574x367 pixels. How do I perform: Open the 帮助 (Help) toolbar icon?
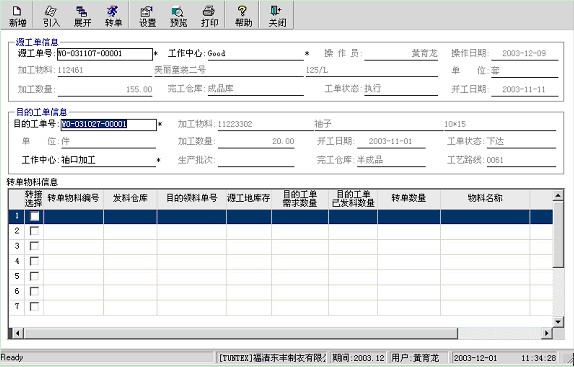click(x=243, y=16)
